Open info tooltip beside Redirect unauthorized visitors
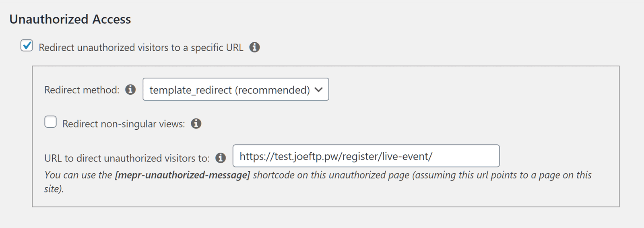The image size is (644, 228). coord(254,48)
